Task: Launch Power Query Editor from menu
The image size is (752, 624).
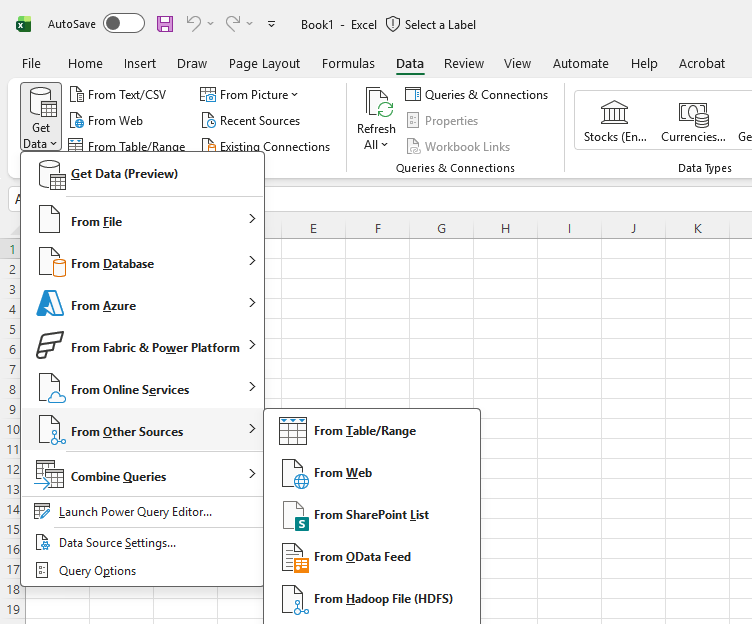Action: [143, 512]
